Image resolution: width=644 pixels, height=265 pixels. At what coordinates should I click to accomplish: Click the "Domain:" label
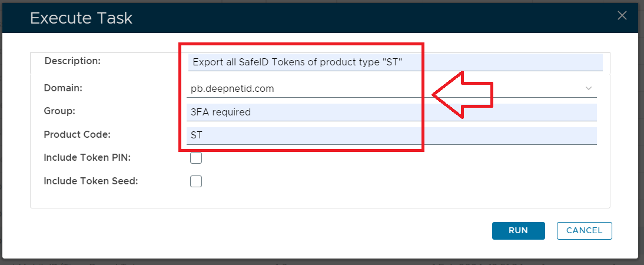tap(63, 88)
